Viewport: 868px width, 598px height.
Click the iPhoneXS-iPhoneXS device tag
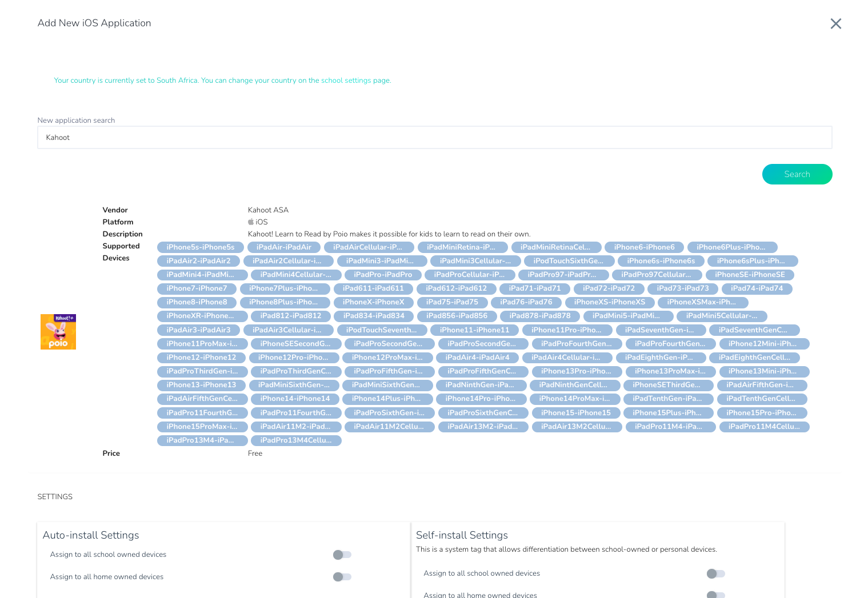pyautogui.click(x=609, y=302)
